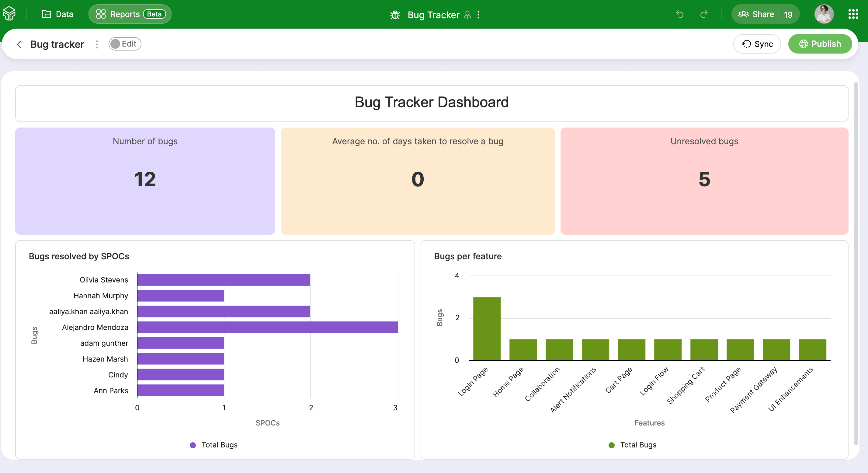The height and width of the screenshot is (473, 868).
Task: Click the people icon in Share
Action: pos(743,14)
